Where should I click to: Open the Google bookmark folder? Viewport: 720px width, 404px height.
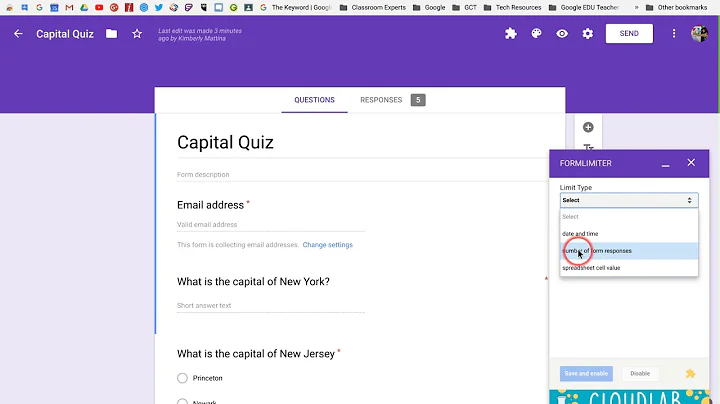(429, 7)
